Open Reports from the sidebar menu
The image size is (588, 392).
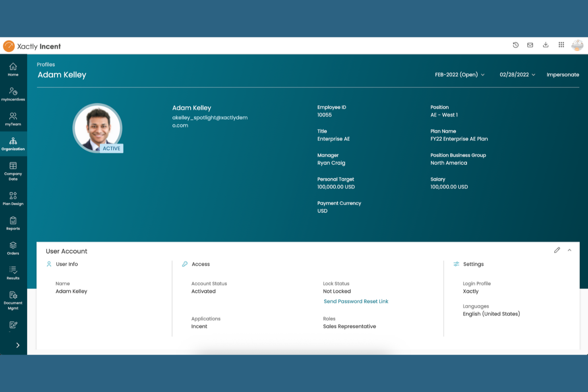pyautogui.click(x=13, y=223)
